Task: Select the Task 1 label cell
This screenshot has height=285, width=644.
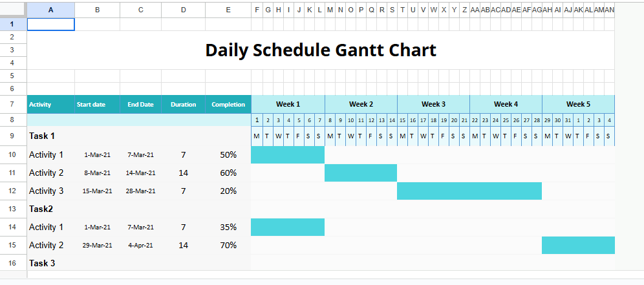Action: coord(50,136)
